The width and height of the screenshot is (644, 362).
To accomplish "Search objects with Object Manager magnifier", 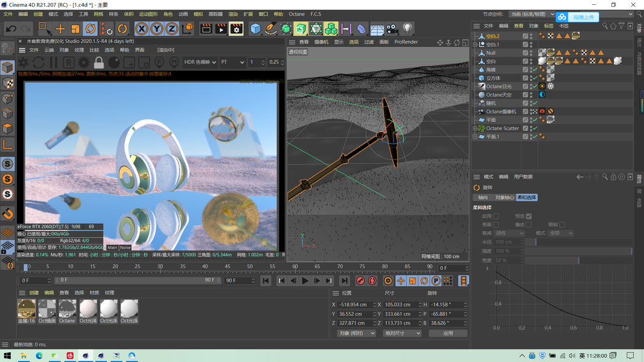I will coord(605,26).
